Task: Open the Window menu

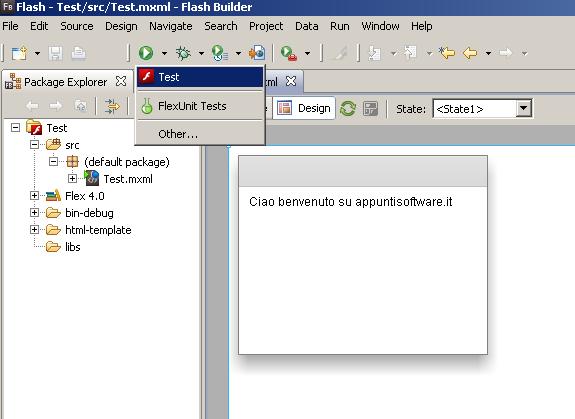Action: (380, 26)
